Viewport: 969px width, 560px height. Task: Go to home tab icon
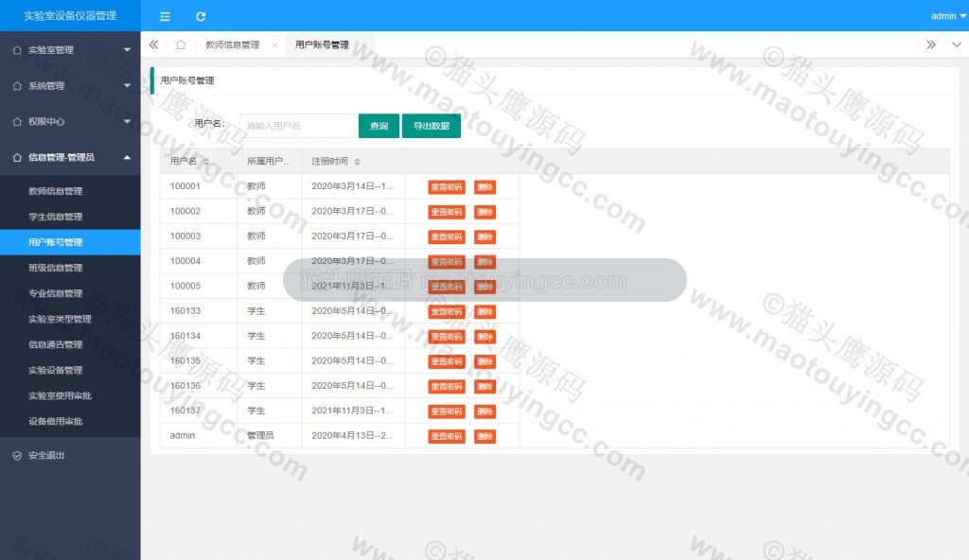click(x=181, y=44)
